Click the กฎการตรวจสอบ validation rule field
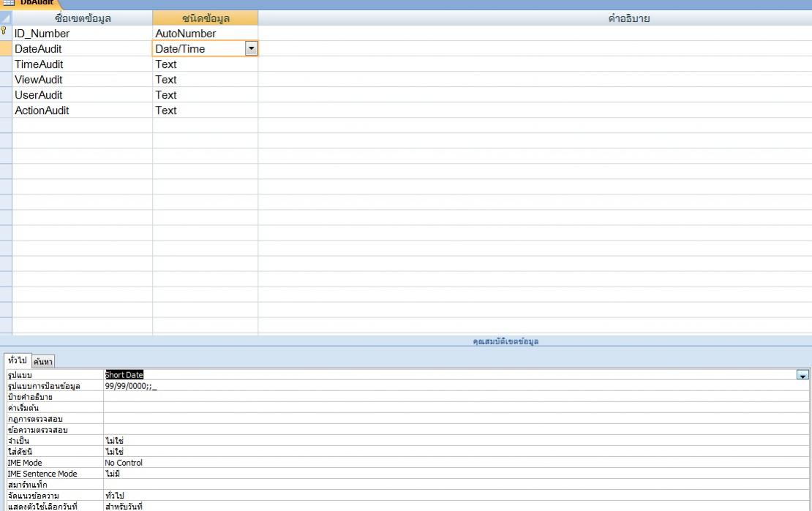This screenshot has height=511, width=812. coord(456,418)
